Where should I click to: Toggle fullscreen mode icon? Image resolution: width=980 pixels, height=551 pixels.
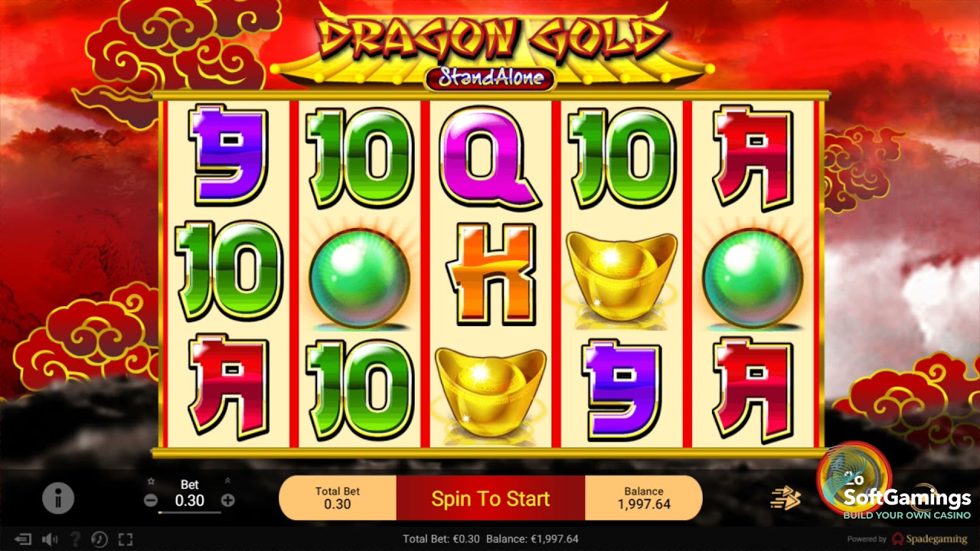click(126, 540)
